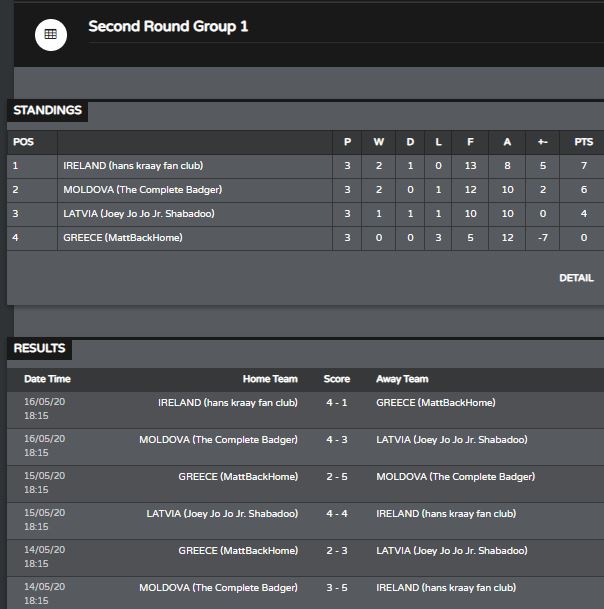Click the W column header in standings
604x609 pixels.
pyautogui.click(x=379, y=142)
